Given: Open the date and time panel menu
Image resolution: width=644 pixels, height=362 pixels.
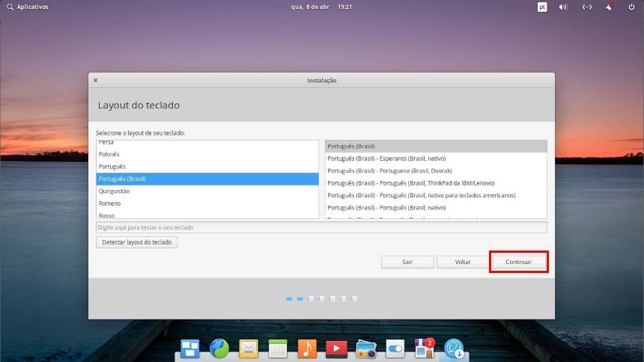Looking at the screenshot, I should [322, 7].
